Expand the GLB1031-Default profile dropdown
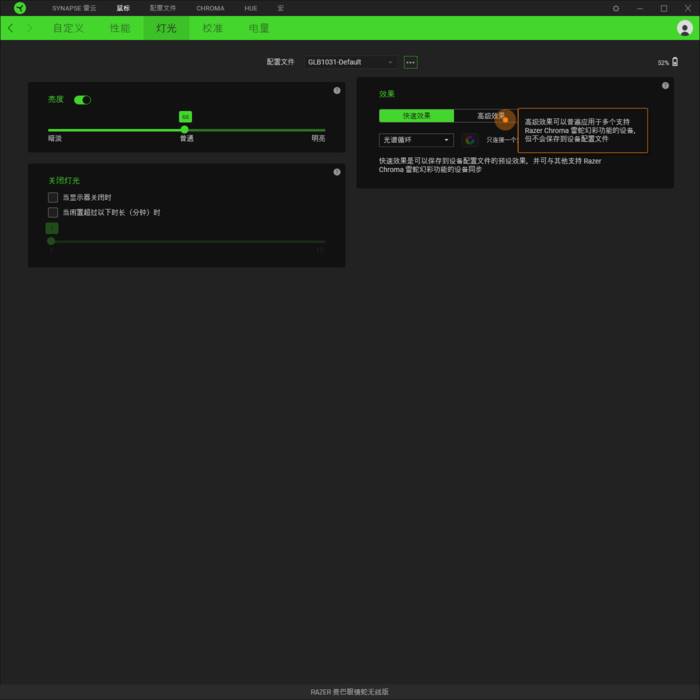Viewport: 700px width, 700px height. pyautogui.click(x=350, y=62)
